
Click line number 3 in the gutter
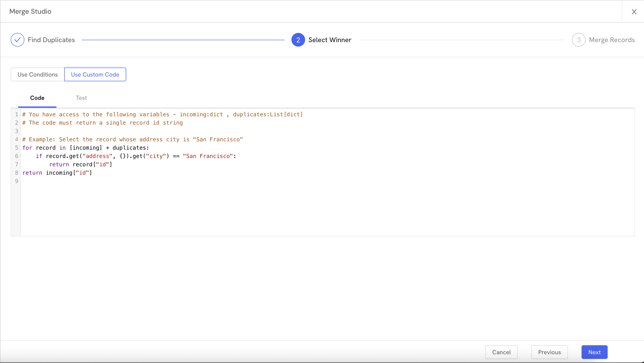16,131
